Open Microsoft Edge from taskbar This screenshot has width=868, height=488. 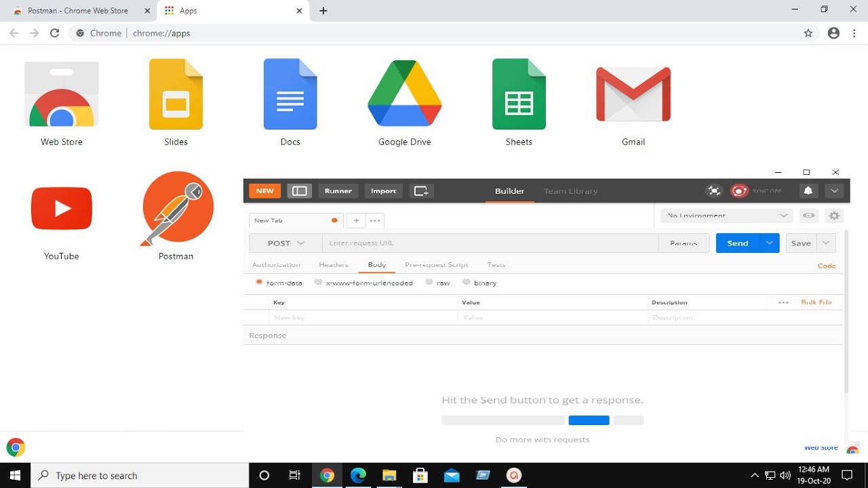coord(358,476)
